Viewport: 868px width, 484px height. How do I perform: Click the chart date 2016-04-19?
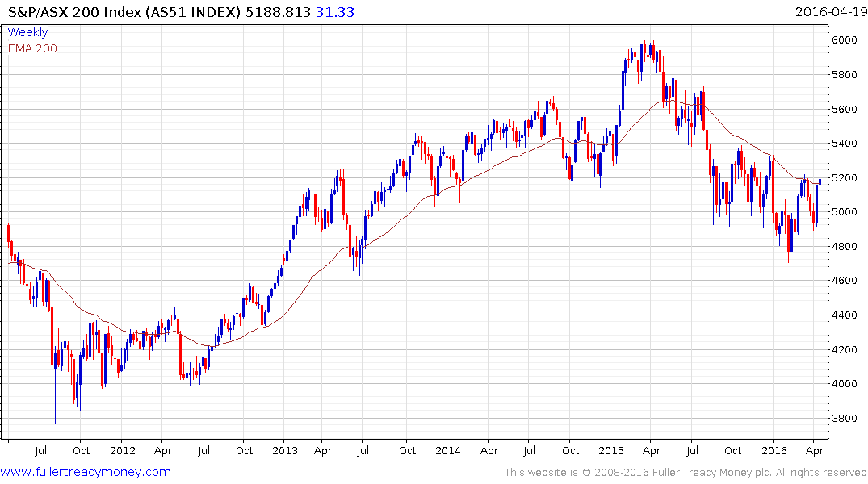[x=831, y=12]
